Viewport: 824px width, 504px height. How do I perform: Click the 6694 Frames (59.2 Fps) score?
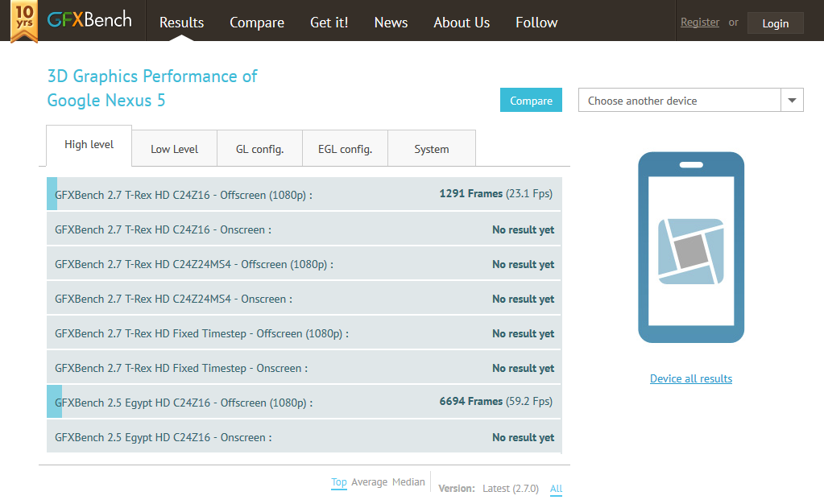[x=495, y=401]
